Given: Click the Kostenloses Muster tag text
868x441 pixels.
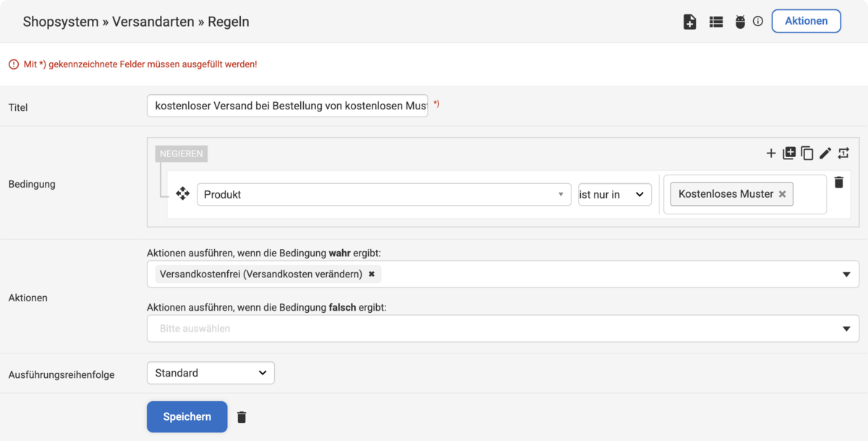Looking at the screenshot, I should point(726,194).
